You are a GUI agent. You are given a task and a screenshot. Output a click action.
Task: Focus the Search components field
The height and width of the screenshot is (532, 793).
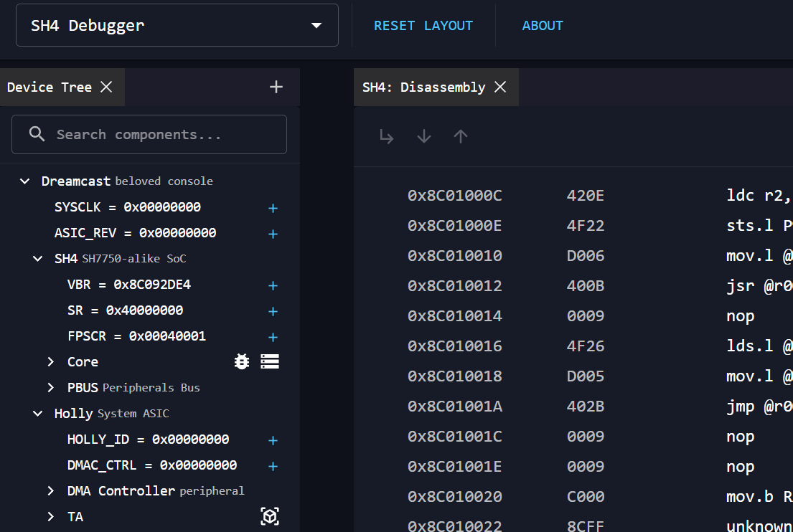coord(149,134)
